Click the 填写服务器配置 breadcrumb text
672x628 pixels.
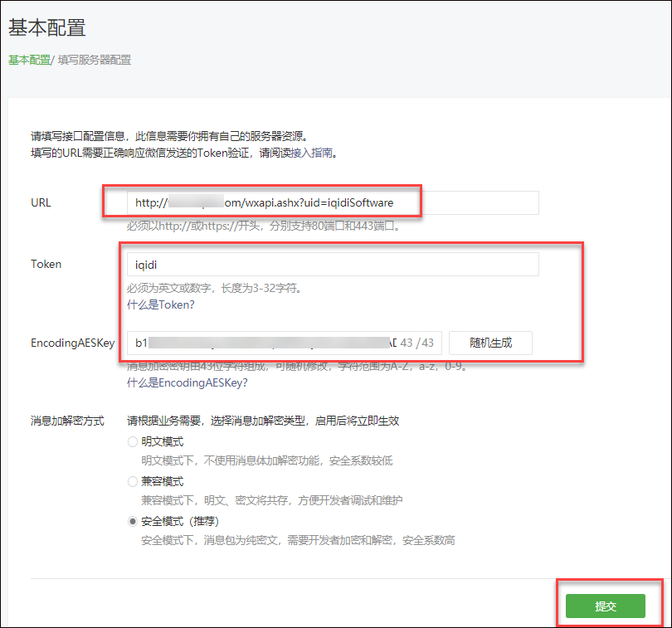coord(95,60)
